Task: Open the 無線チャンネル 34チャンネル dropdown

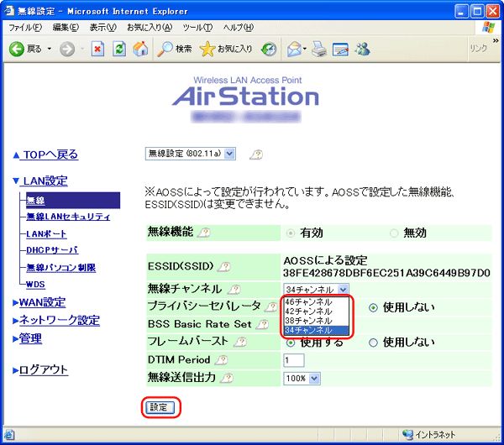Action: click(x=316, y=290)
